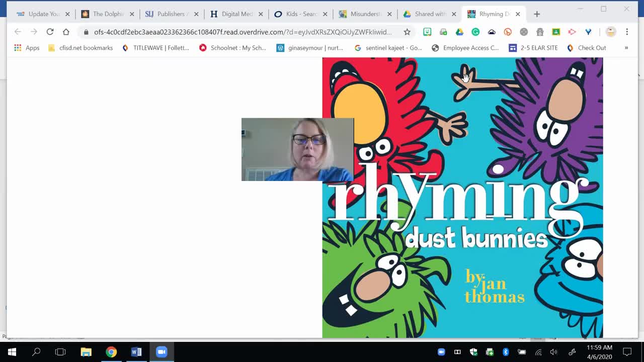
Task: Open the Windows Ink pen tray icon
Action: point(572,352)
